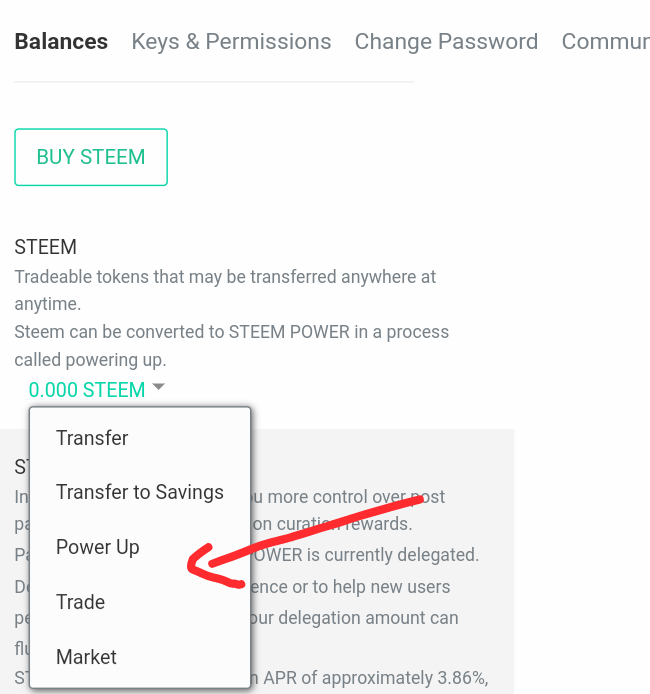The width and height of the screenshot is (650, 694).
Task: Open the Keys & Permissions tab
Action: point(231,42)
